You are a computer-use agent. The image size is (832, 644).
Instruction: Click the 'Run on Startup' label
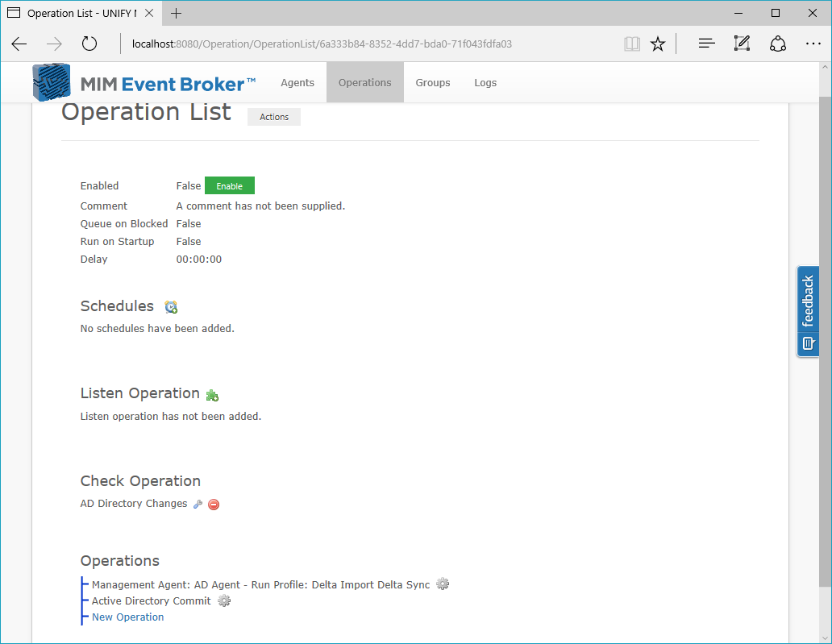pyautogui.click(x=117, y=241)
